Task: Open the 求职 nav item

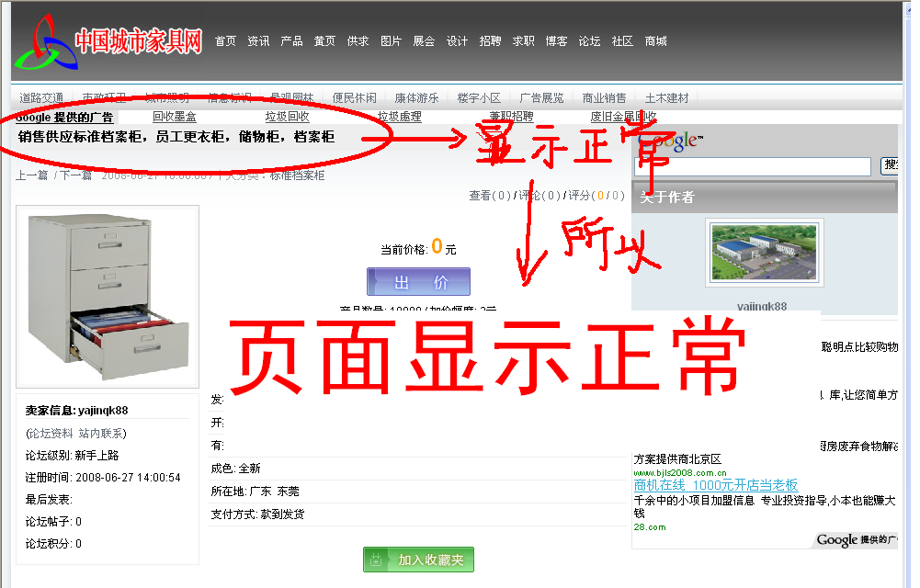Action: pyautogui.click(x=523, y=41)
